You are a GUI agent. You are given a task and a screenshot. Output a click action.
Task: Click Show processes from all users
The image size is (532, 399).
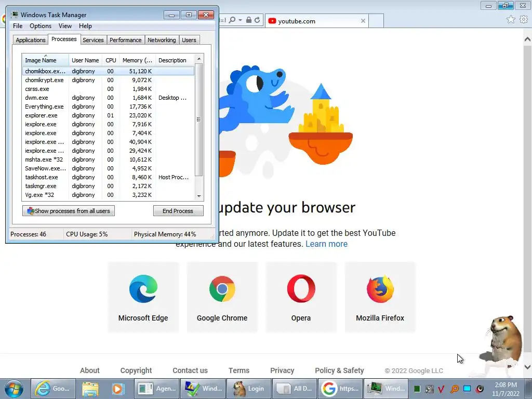(x=69, y=211)
